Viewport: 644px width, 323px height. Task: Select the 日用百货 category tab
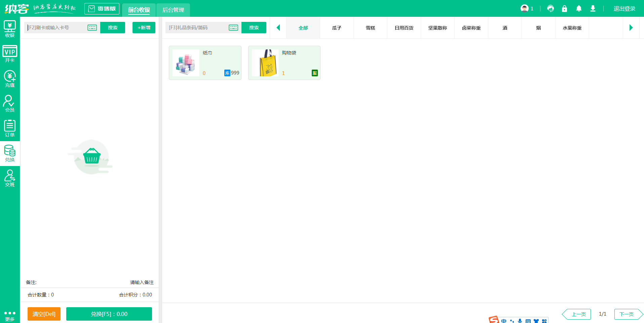404,28
